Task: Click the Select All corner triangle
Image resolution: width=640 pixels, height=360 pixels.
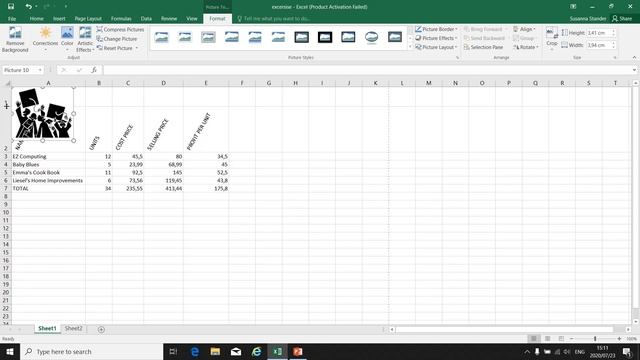Action: pyautogui.click(x=7, y=83)
